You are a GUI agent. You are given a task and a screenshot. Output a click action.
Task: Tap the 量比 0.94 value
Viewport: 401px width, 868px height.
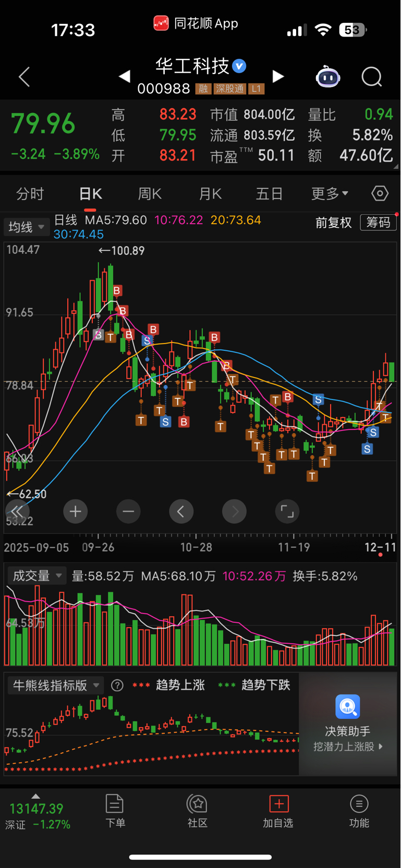pos(350,115)
